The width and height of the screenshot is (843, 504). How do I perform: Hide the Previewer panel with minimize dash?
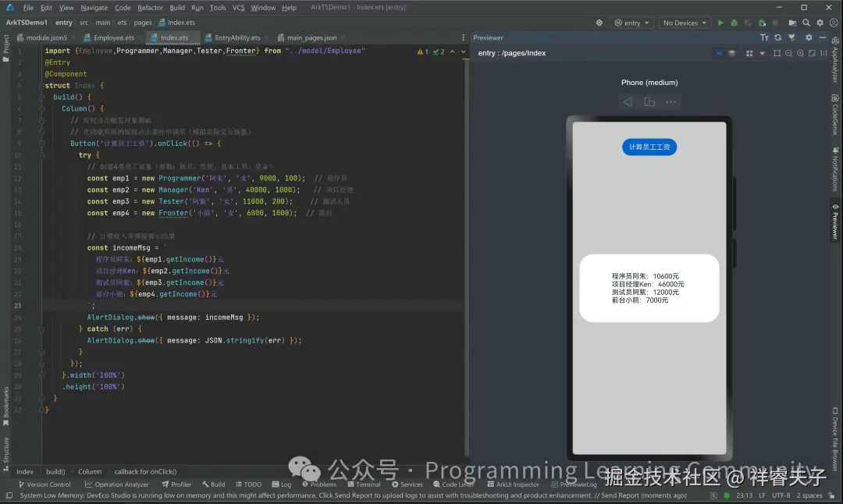click(x=823, y=37)
